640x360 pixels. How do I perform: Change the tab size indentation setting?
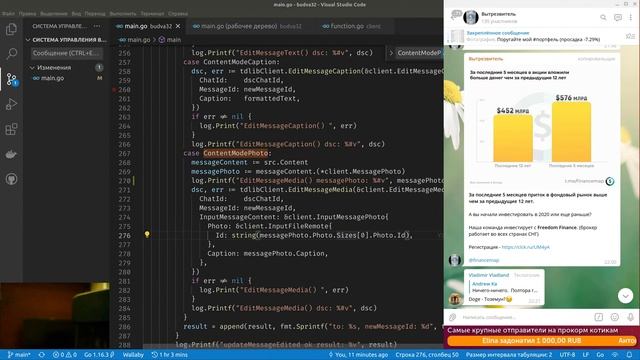click(x=509, y=355)
